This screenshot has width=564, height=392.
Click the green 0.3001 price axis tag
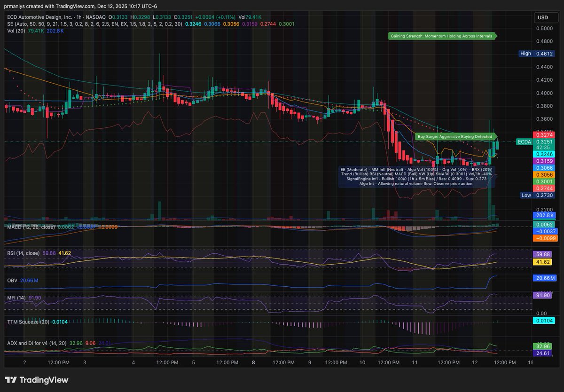pos(543,181)
